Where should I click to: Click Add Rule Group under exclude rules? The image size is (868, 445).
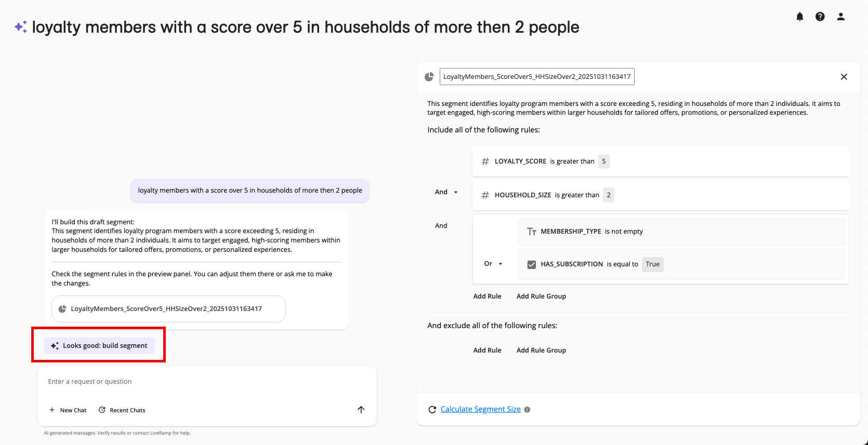pyautogui.click(x=541, y=350)
